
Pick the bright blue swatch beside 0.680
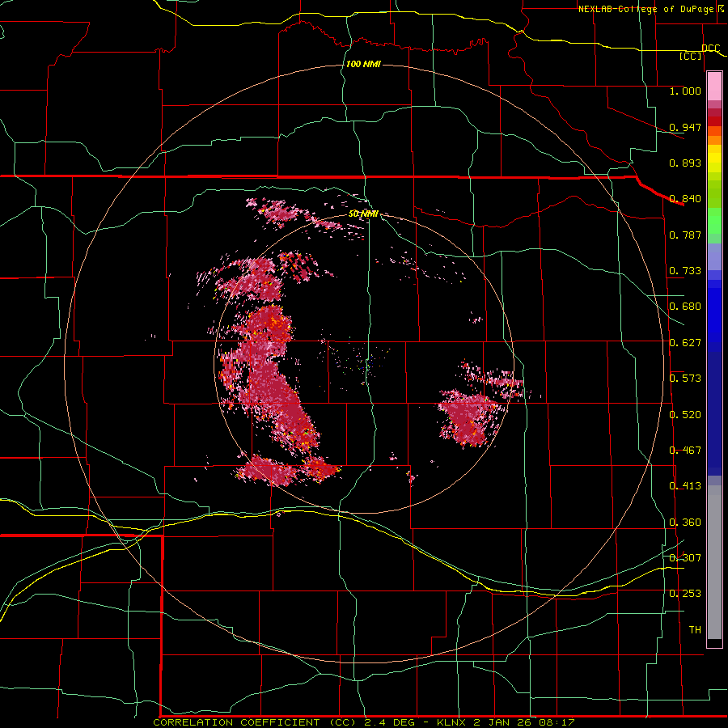point(714,311)
